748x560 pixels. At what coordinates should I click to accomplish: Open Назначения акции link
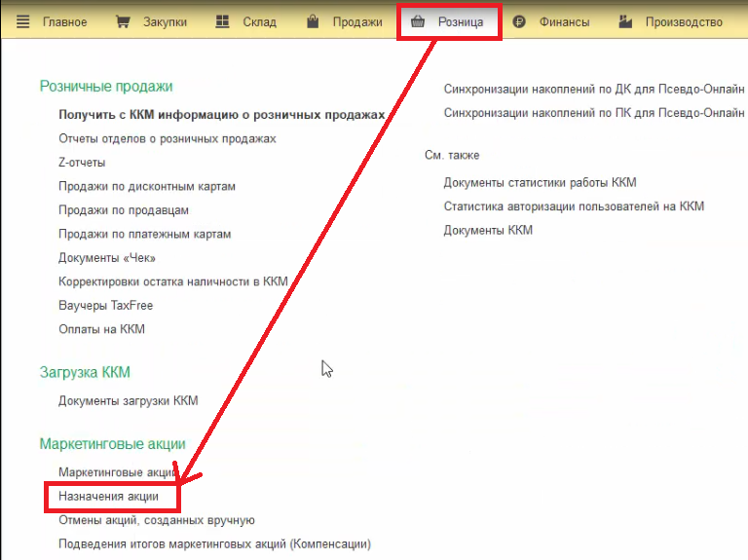click(x=108, y=497)
